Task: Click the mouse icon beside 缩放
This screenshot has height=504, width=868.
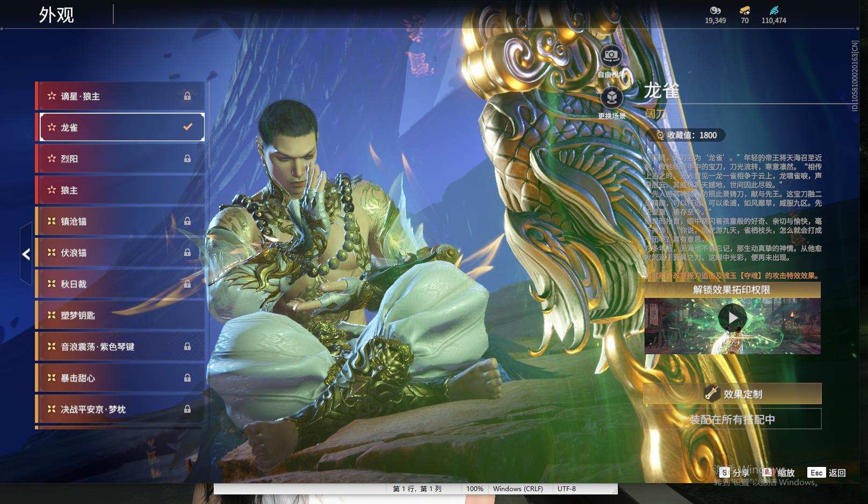Action: click(x=768, y=472)
